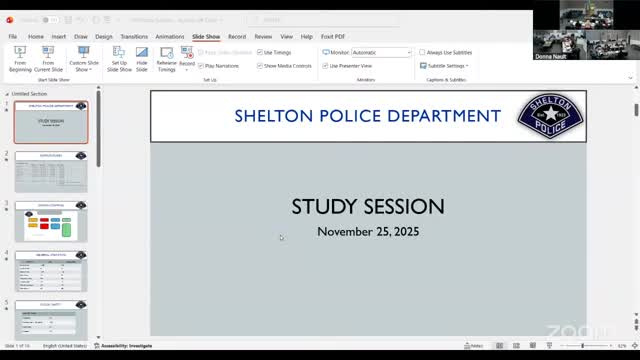The image size is (640, 360).
Task: Select slide 2 thumbnail
Action: tap(51, 172)
